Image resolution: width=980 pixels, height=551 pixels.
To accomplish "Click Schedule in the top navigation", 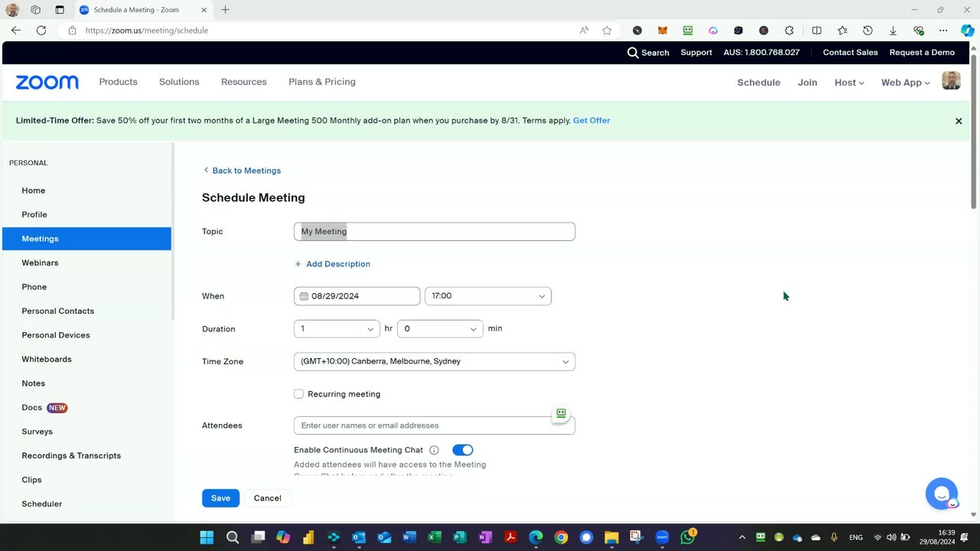I will click(758, 83).
